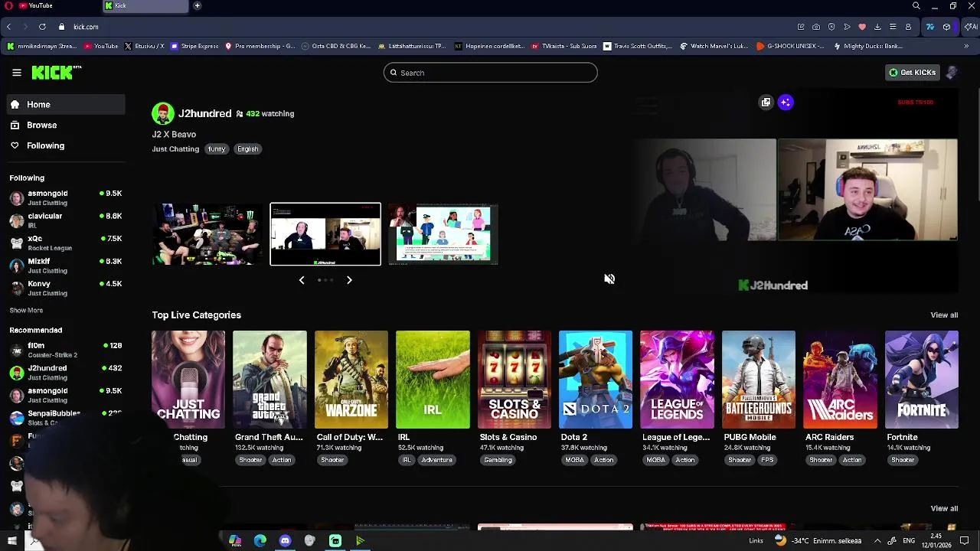This screenshot has width=980, height=551.
Task: Reload the page
Action: pyautogui.click(x=42, y=27)
